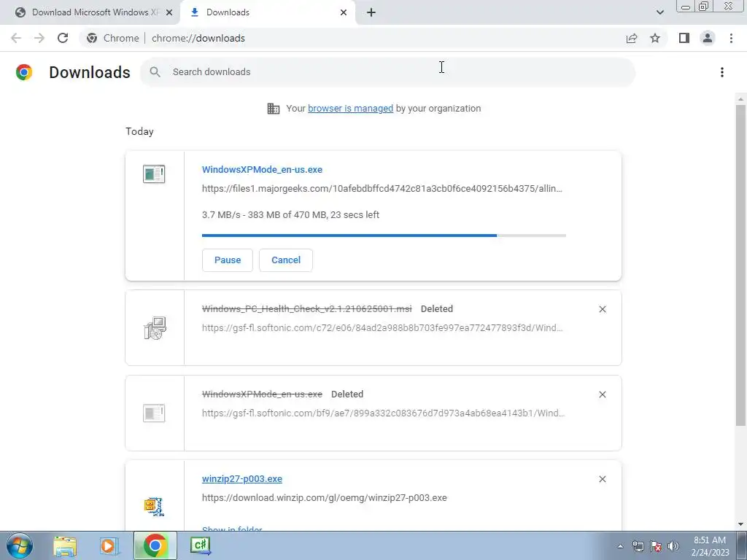The height and width of the screenshot is (560, 747).
Task: Pause the WindowsXPMode download
Action: [228, 260]
